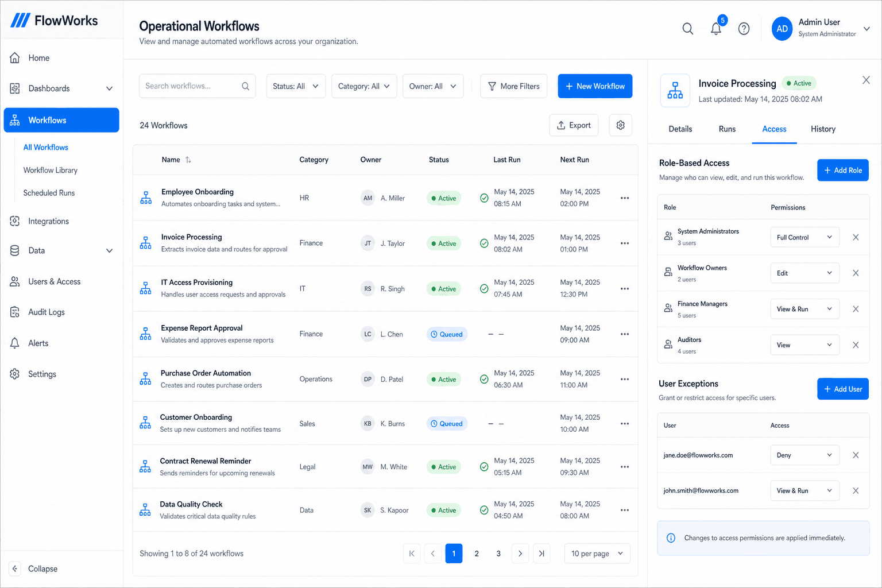
Task: Open more options for Customer Onboarding row
Action: (625, 424)
